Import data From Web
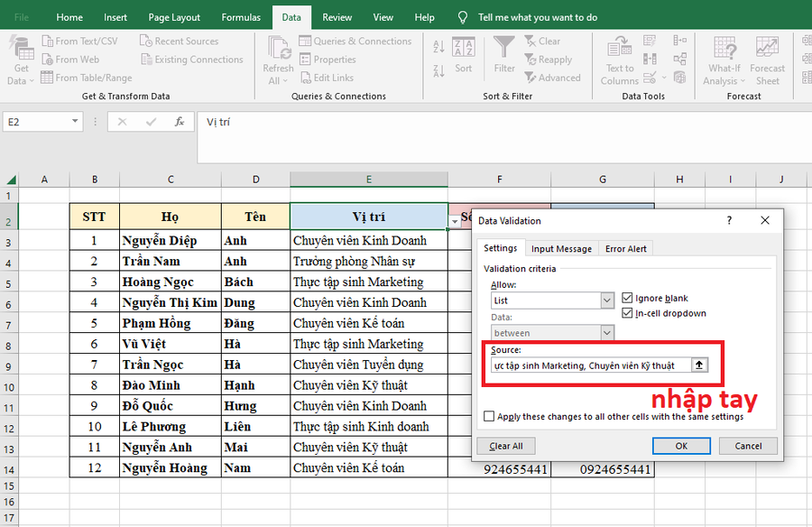 (70, 60)
